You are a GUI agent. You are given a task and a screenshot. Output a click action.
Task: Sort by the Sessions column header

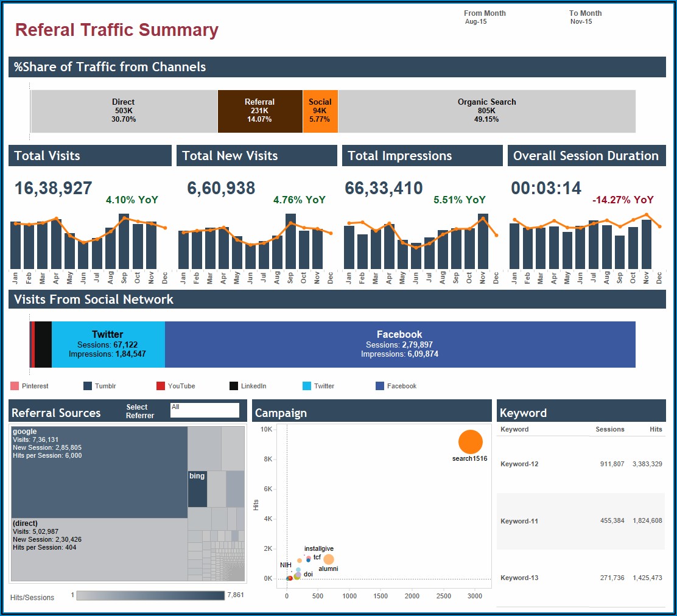coord(609,429)
